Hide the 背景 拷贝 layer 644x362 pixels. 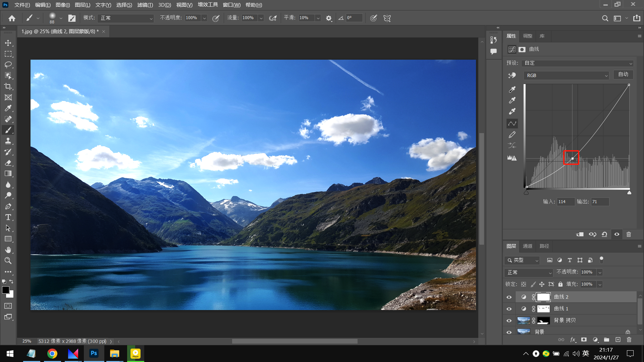[509, 320]
